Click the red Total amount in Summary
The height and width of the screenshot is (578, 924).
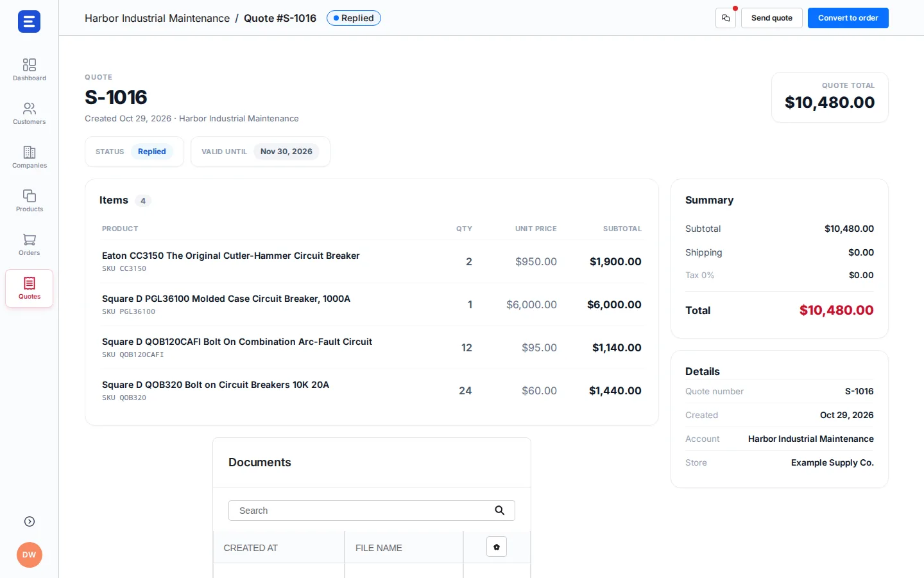[x=837, y=310]
